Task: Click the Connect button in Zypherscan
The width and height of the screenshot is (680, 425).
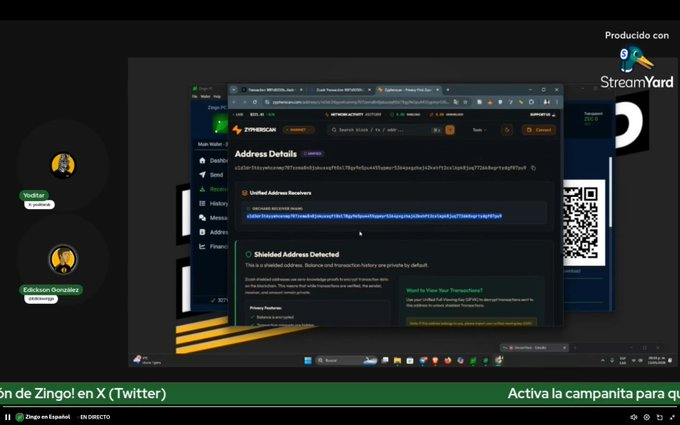Action: tap(539, 130)
